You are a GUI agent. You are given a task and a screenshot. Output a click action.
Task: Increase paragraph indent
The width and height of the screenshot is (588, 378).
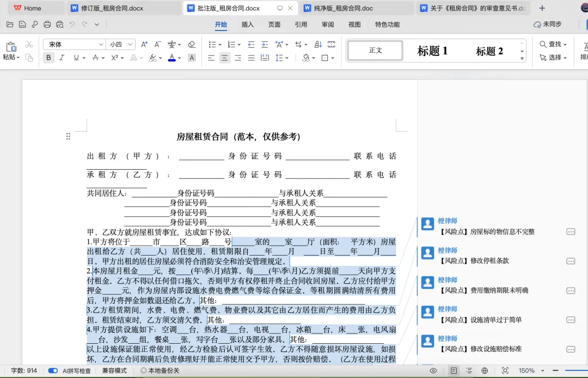click(x=265, y=44)
